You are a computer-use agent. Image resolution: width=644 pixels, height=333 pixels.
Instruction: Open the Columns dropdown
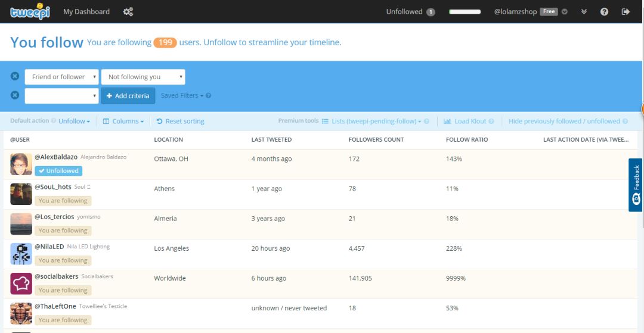123,122
